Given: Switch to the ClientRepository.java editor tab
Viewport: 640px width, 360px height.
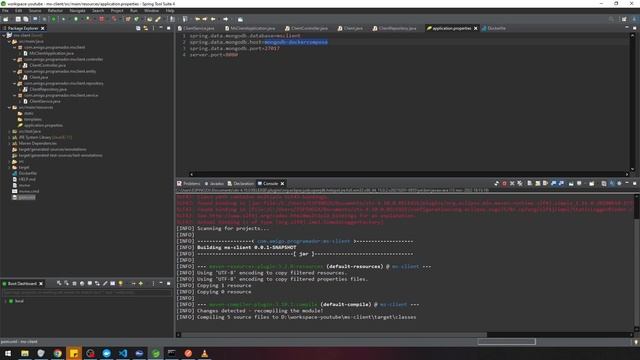Looking at the screenshot, I should coord(394,28).
